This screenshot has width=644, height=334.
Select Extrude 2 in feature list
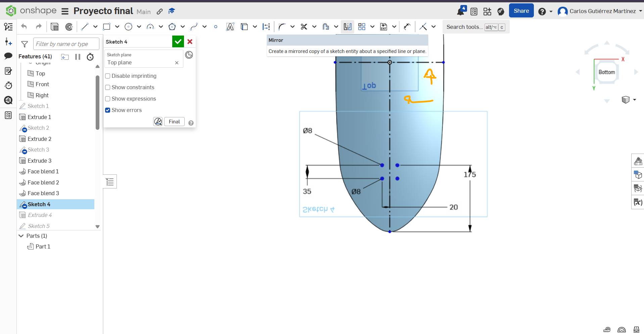tap(39, 139)
